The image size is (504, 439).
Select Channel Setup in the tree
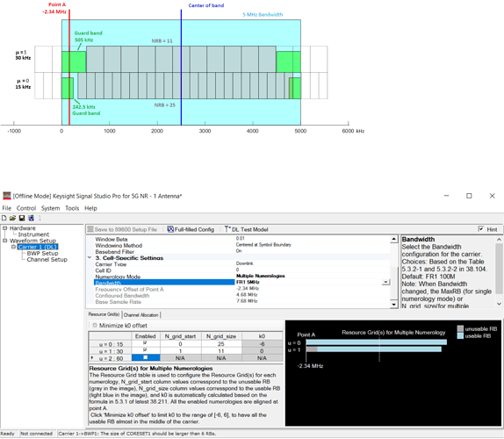pos(47,259)
